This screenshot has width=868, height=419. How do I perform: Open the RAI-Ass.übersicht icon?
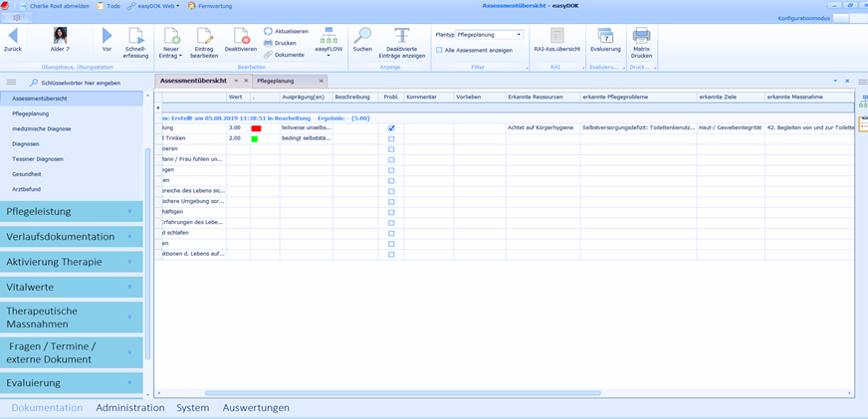556,36
